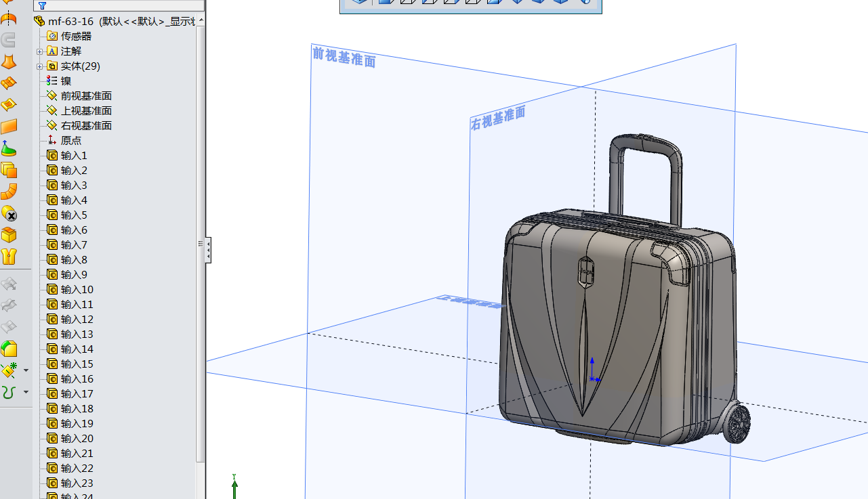Screen dimensions: 868x499
Task: Select the 传感器 folder
Action: (x=69, y=37)
